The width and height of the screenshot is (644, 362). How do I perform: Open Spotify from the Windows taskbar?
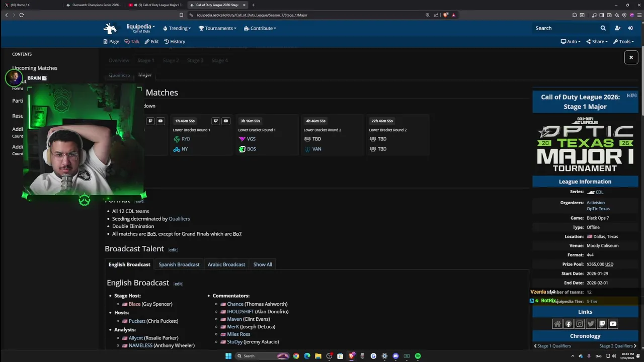[x=418, y=356]
